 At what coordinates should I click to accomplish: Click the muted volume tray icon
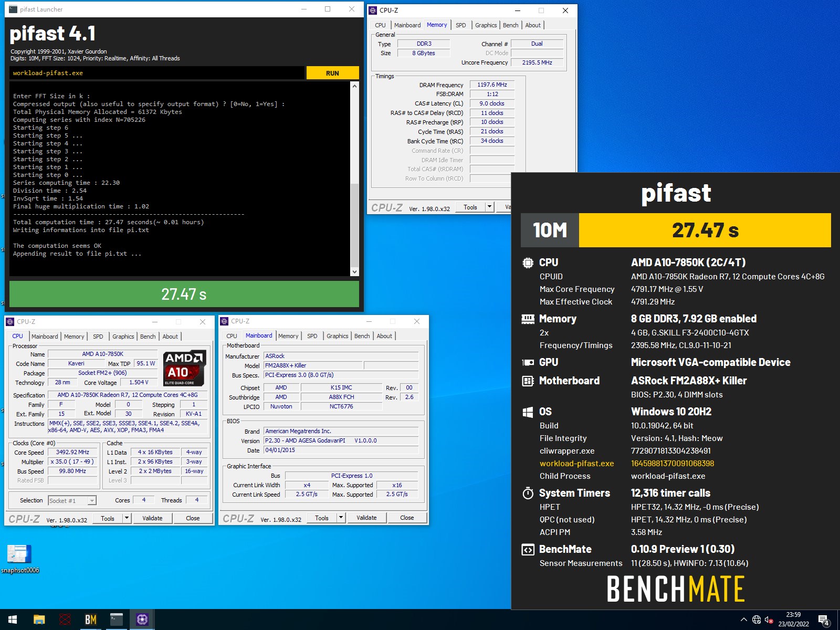coord(769,619)
